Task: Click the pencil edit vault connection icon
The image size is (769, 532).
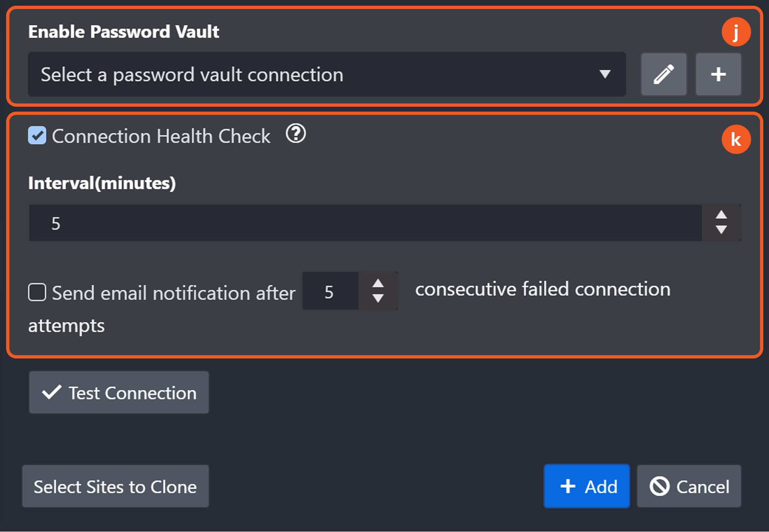Action: (664, 74)
